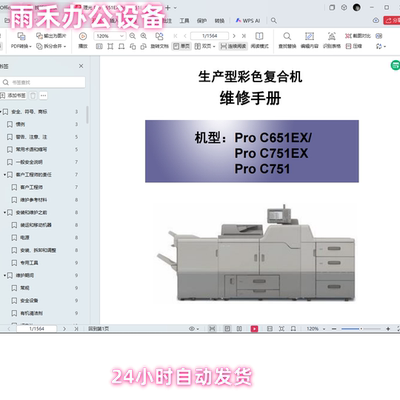This screenshot has width=400, height=400.
Task: Go to next page arrow in toolbar
Action: point(234,36)
